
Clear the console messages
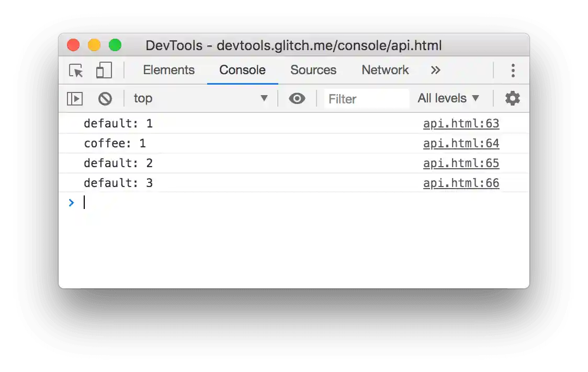click(105, 98)
